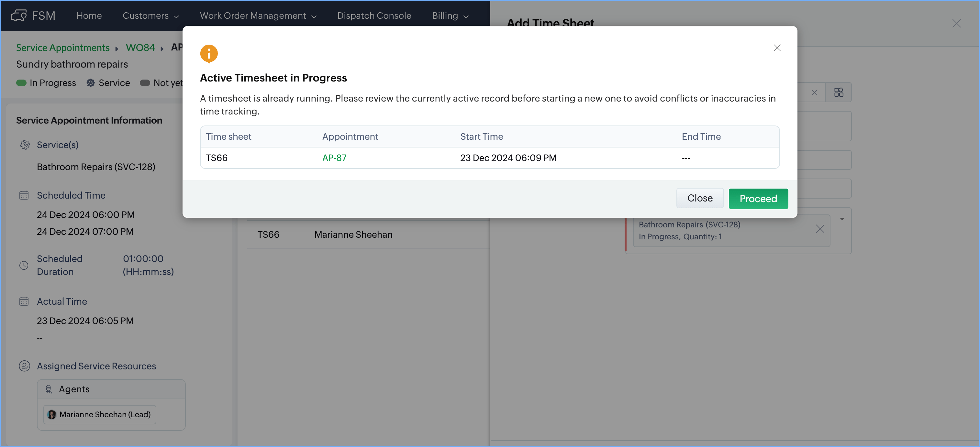Image resolution: width=980 pixels, height=447 pixels.
Task: Open the service selection dropdown arrow
Action: pos(842,219)
